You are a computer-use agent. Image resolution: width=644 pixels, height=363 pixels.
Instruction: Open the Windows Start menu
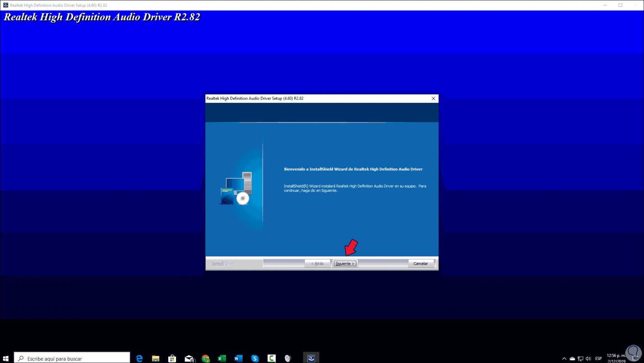coord(6,358)
